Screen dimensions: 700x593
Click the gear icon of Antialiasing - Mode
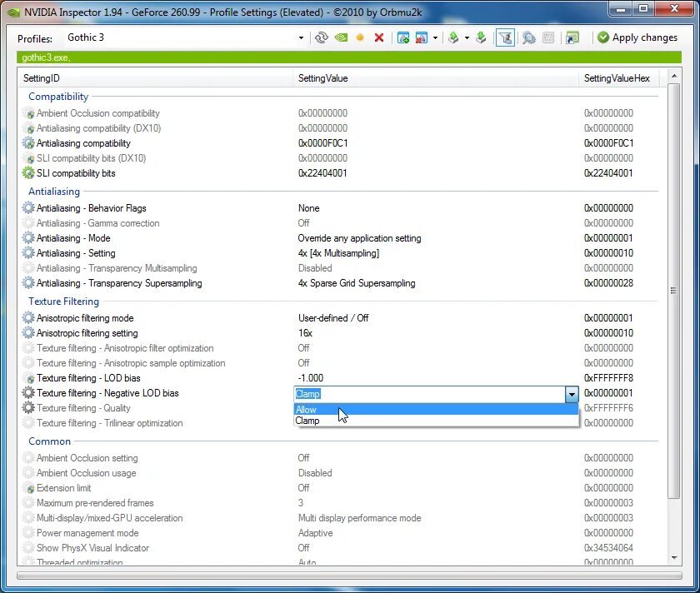pyautogui.click(x=28, y=238)
